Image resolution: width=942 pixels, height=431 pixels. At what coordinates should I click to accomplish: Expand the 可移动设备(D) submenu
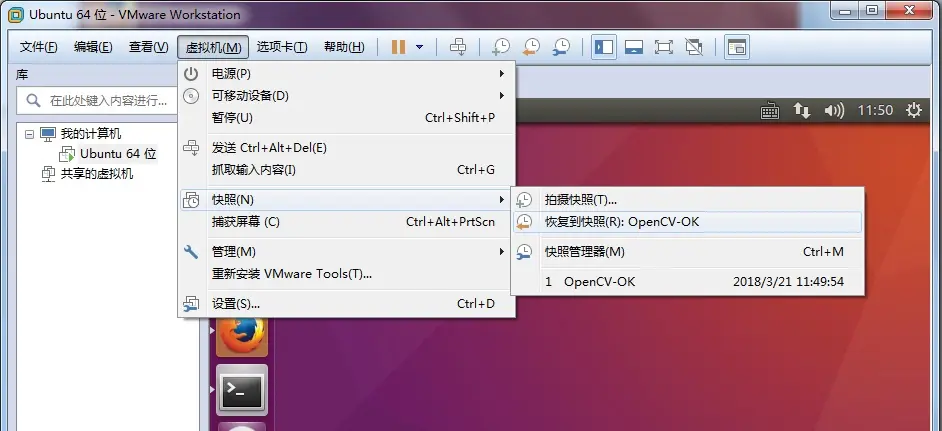(347, 96)
